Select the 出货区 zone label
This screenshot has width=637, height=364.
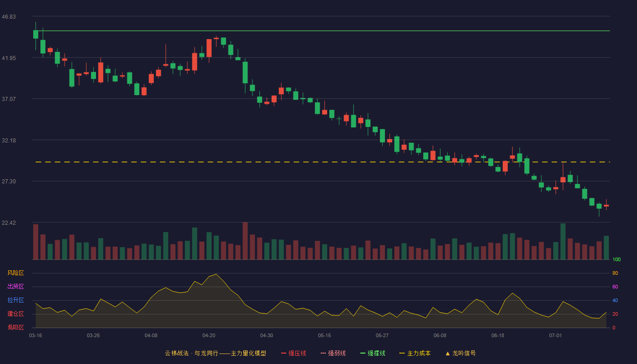click(x=15, y=287)
